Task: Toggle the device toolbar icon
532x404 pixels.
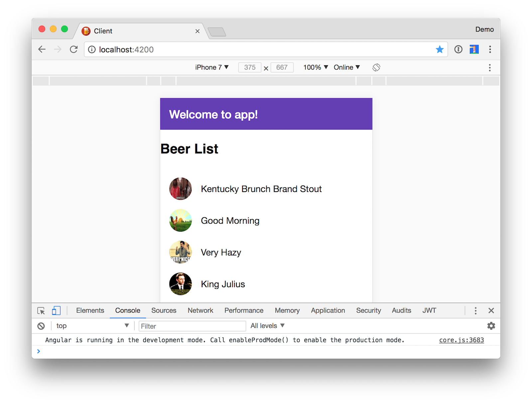Action: (56, 310)
